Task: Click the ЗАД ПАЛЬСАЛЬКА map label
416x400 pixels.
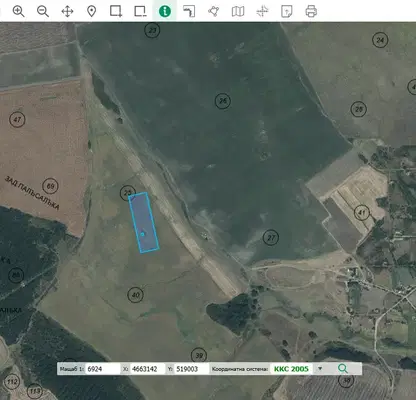Action: (x=32, y=193)
